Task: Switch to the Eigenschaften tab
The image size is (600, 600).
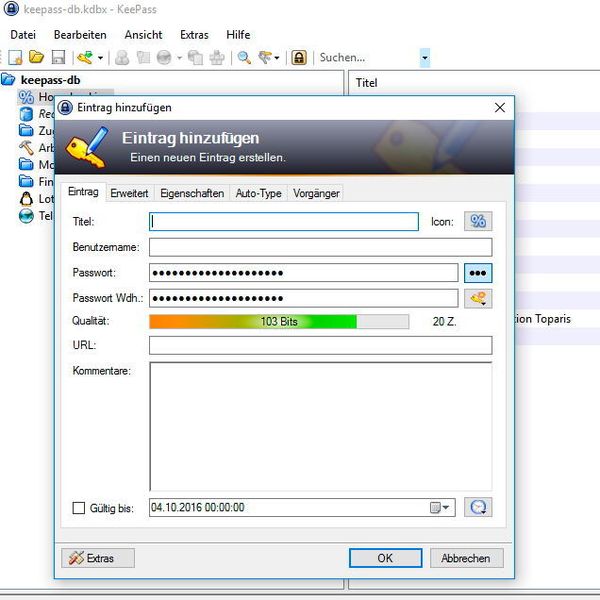Action: tap(192, 193)
